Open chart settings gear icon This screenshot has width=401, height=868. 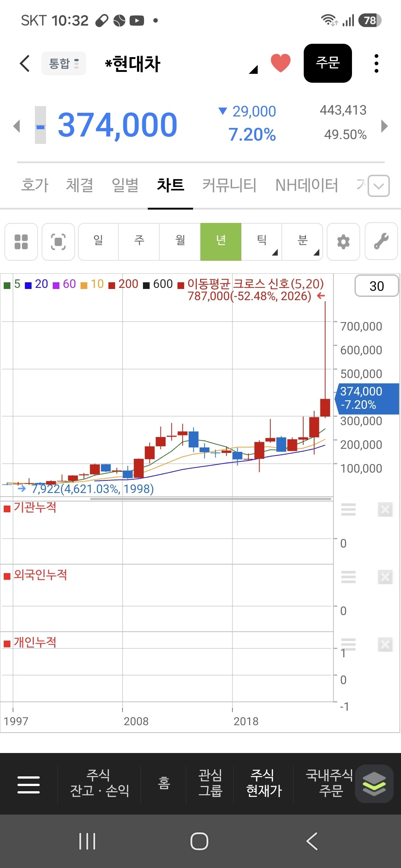[343, 242]
